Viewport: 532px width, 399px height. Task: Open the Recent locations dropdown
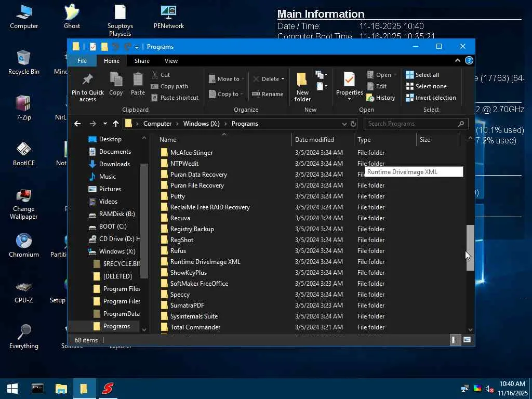tap(105, 124)
